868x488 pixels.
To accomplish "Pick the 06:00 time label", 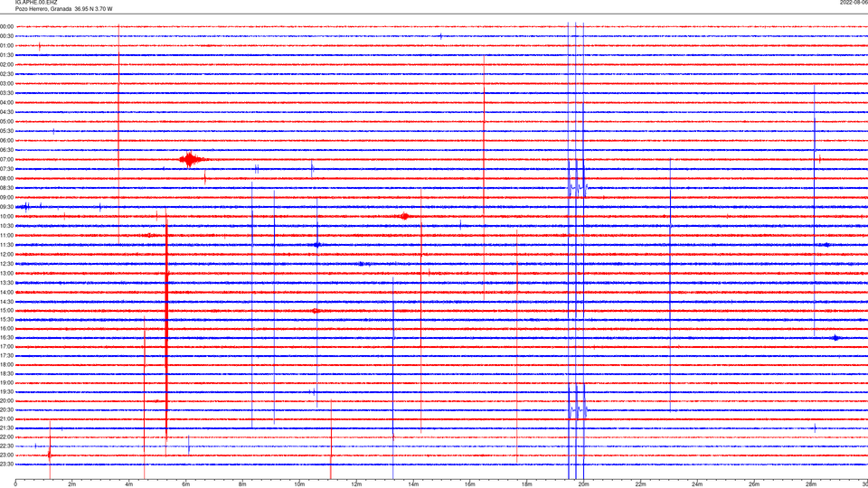I will (6, 141).
